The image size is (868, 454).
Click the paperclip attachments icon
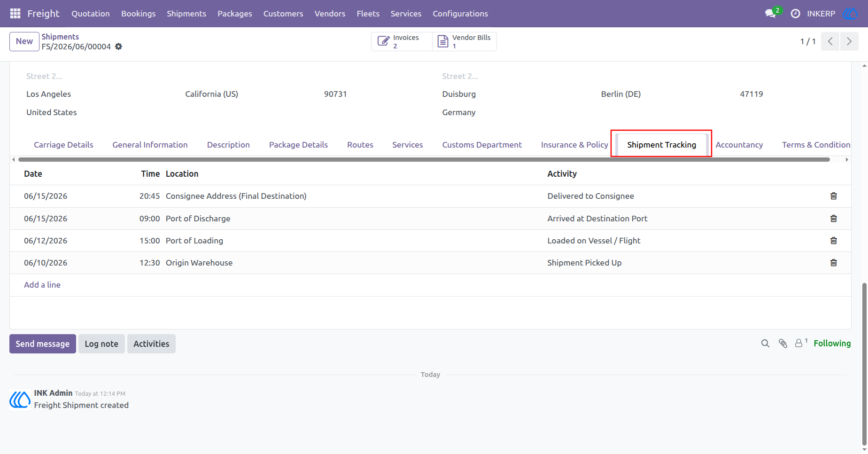pyautogui.click(x=783, y=344)
